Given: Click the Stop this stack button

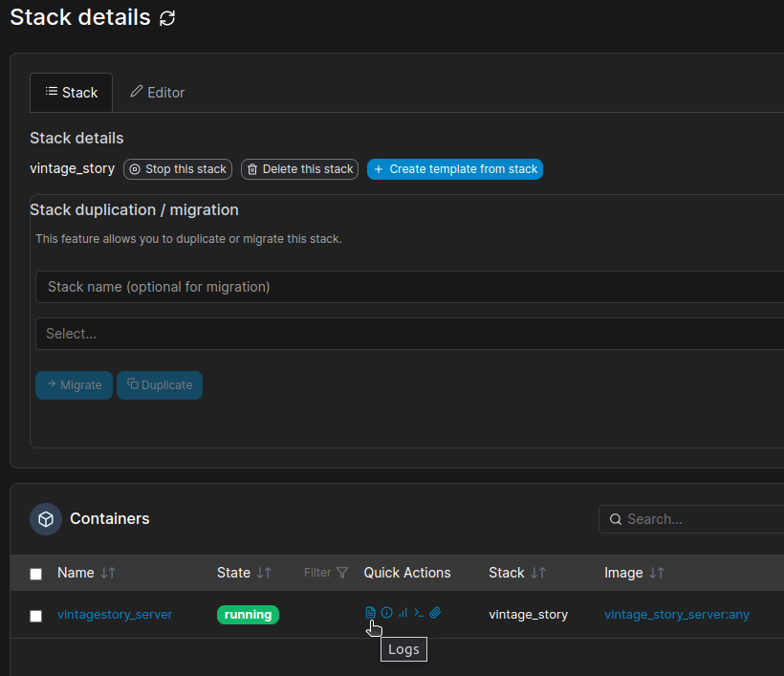Looking at the screenshot, I should pyautogui.click(x=179, y=169).
